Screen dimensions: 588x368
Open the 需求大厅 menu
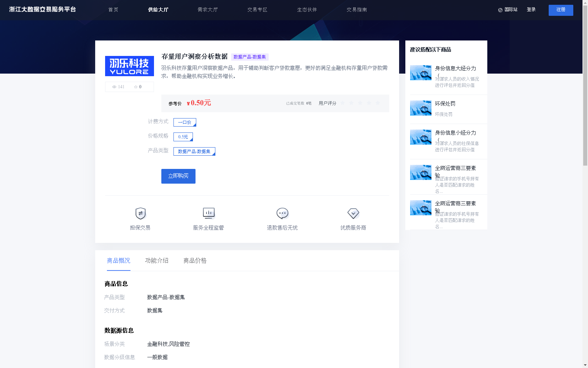pos(208,10)
